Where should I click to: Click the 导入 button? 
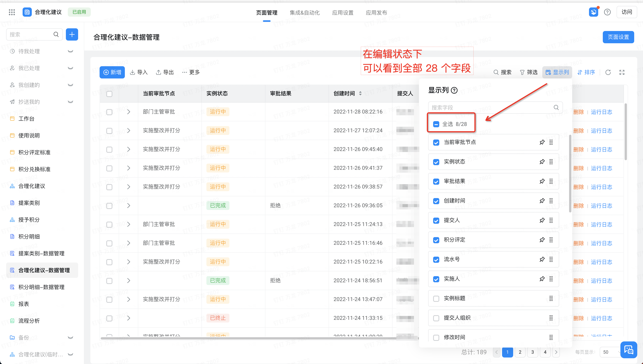[139, 72]
